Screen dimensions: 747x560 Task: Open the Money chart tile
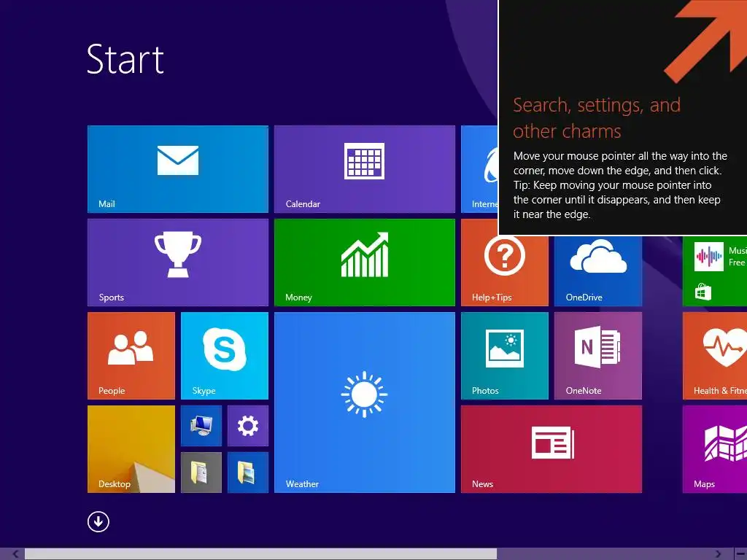pyautogui.click(x=365, y=262)
